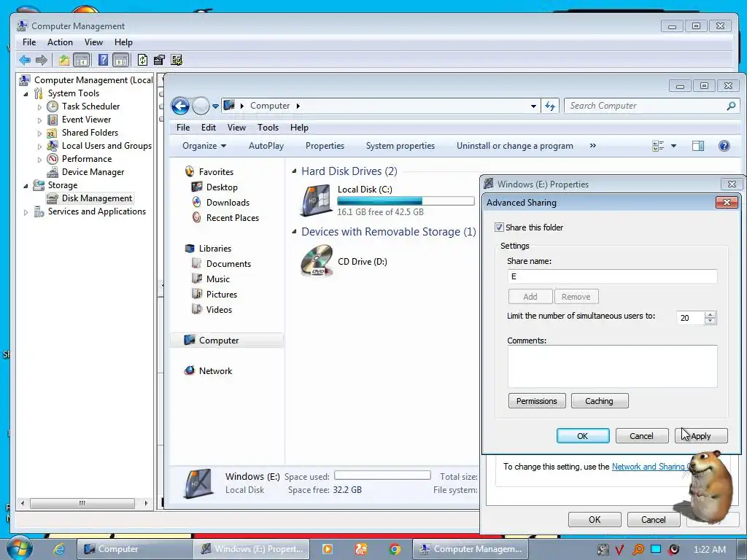Open the View menu in Computer Management
Image resolution: width=747 pixels, height=560 pixels.
[x=93, y=42]
